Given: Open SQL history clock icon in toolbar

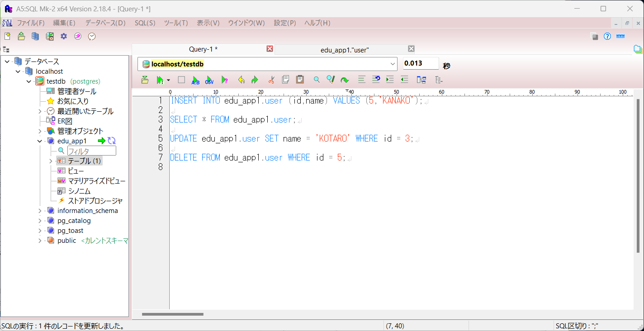Looking at the screenshot, I should pos(92,36).
